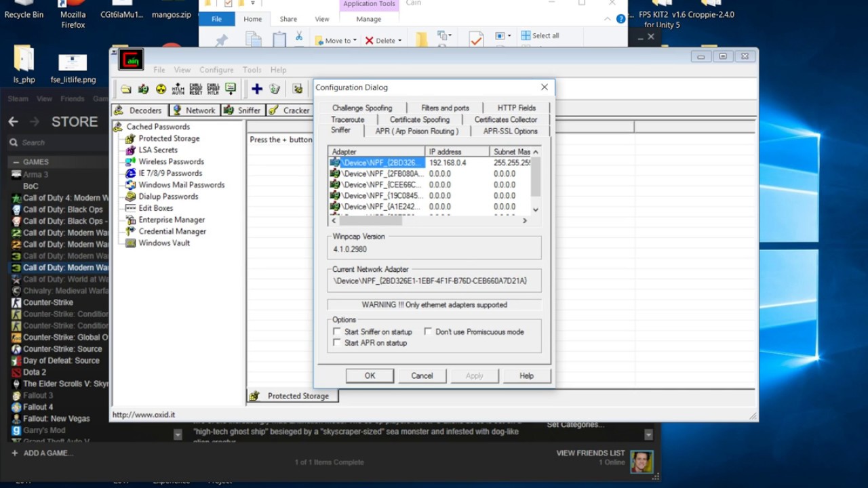Click the CHALL SPOOF NTLM toolbar icon

pos(213,89)
